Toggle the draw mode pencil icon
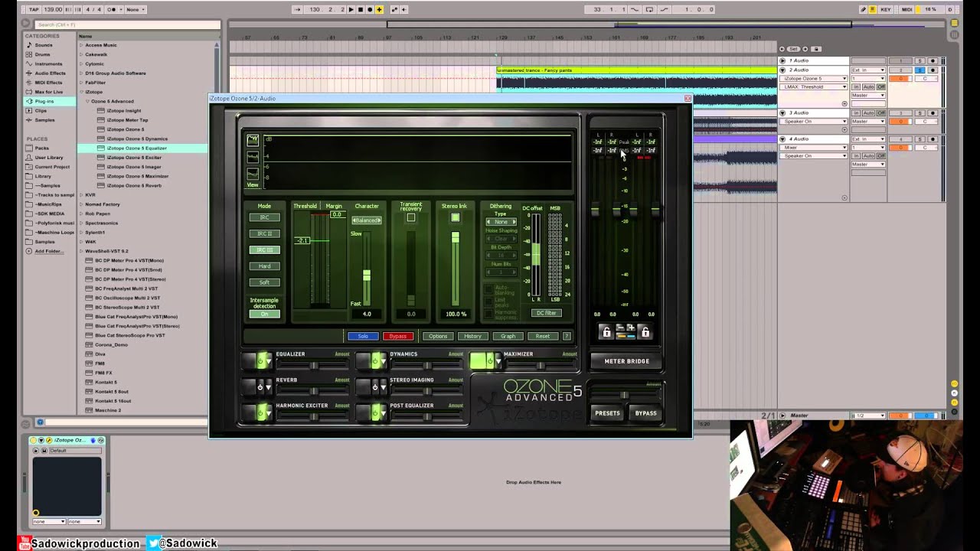This screenshot has width=980, height=551. tap(863, 9)
